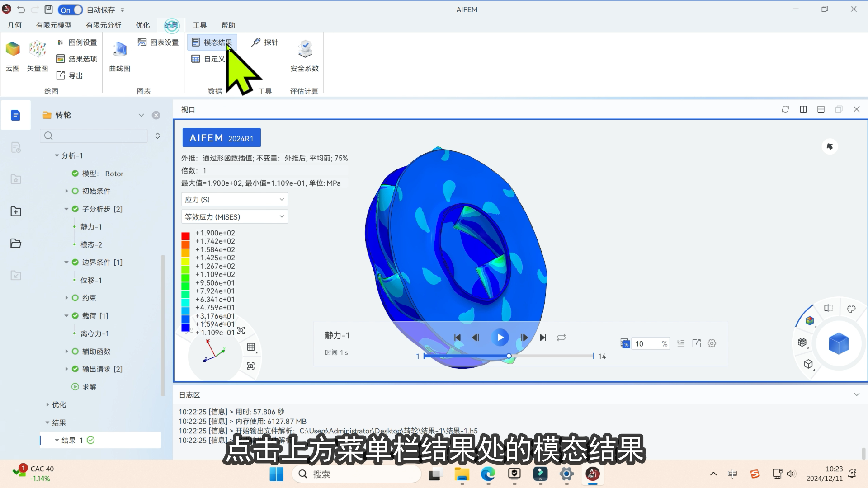Toggle the percentage scale checkbox icon

(625, 343)
